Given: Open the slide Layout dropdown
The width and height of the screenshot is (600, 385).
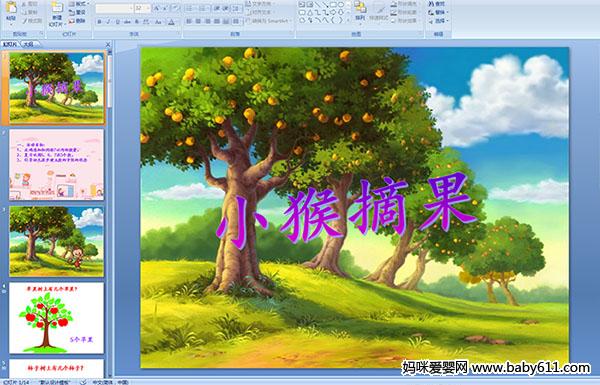Looking at the screenshot, I should 79,4.
